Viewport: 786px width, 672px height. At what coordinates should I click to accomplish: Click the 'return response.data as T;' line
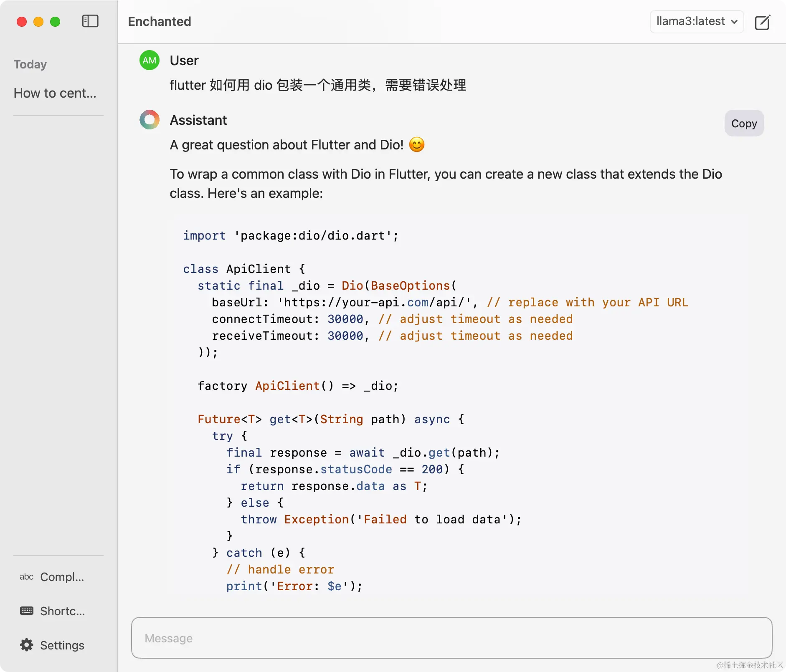[x=334, y=486]
